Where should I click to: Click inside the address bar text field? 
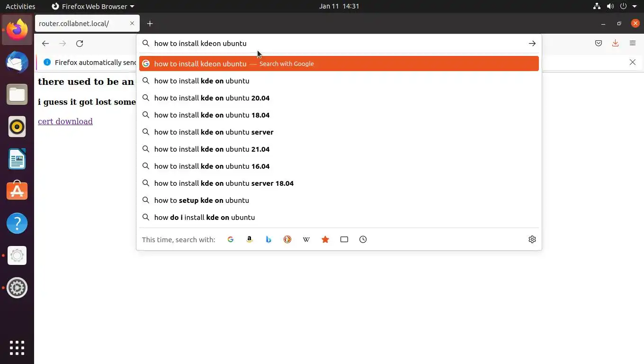tap(339, 43)
